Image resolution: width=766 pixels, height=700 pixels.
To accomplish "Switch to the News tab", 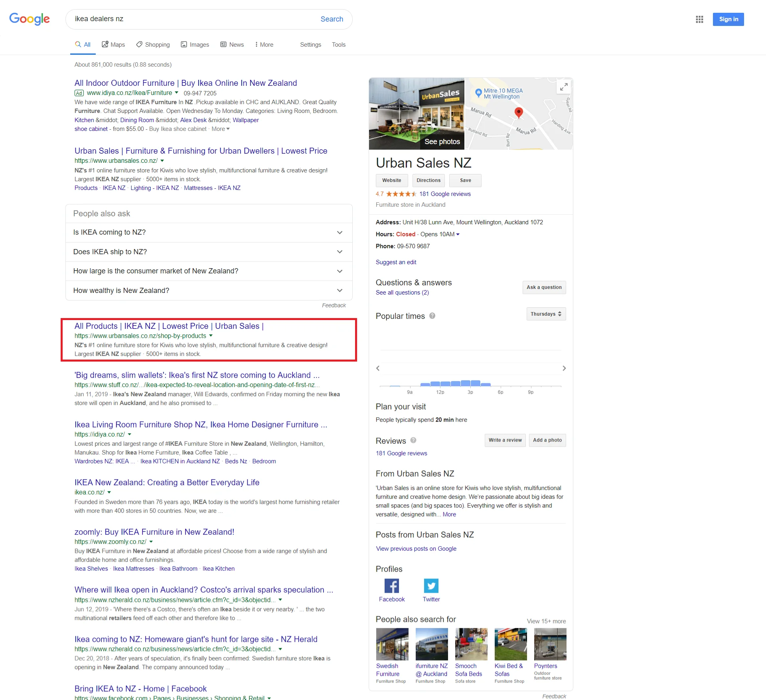I will pos(232,45).
